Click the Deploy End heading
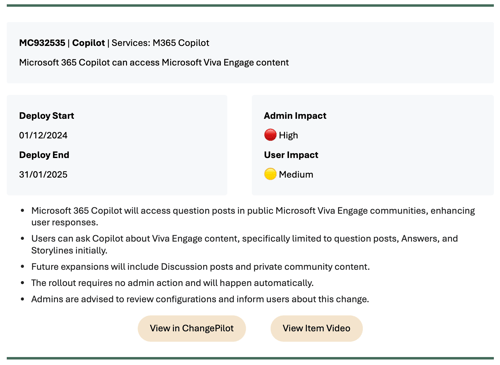This screenshot has width=500, height=365. (x=44, y=155)
